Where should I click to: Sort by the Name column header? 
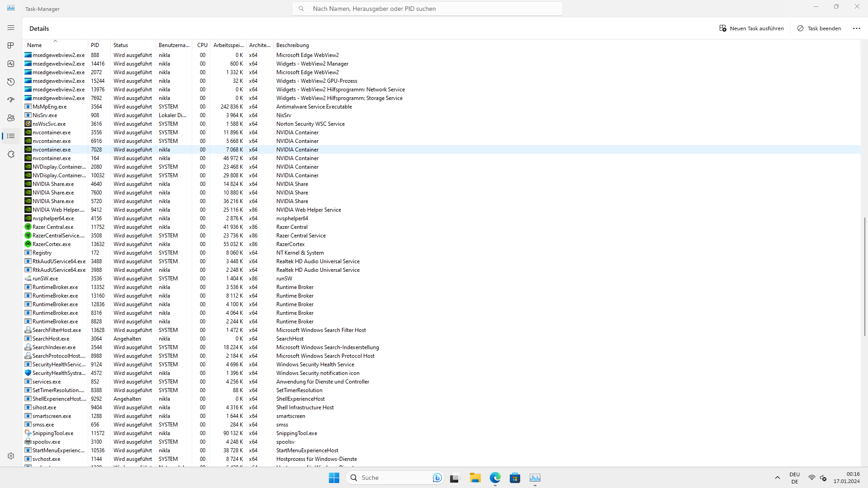coord(55,45)
